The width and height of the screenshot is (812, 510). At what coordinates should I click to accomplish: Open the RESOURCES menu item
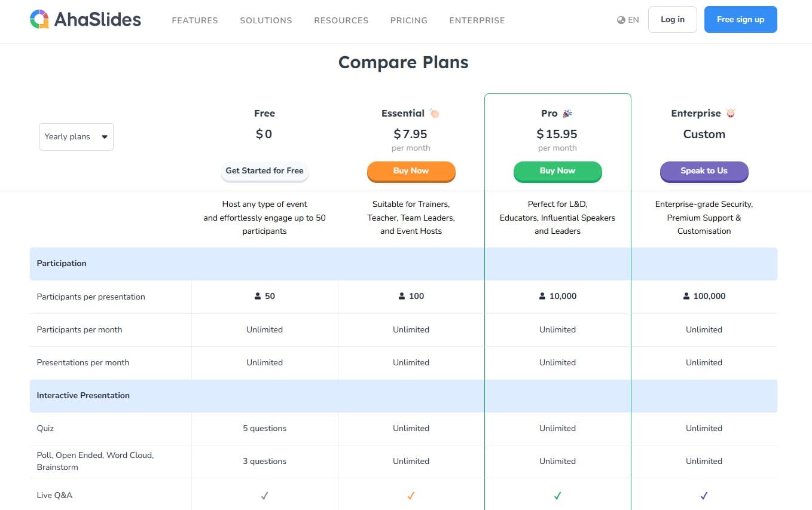[341, 20]
